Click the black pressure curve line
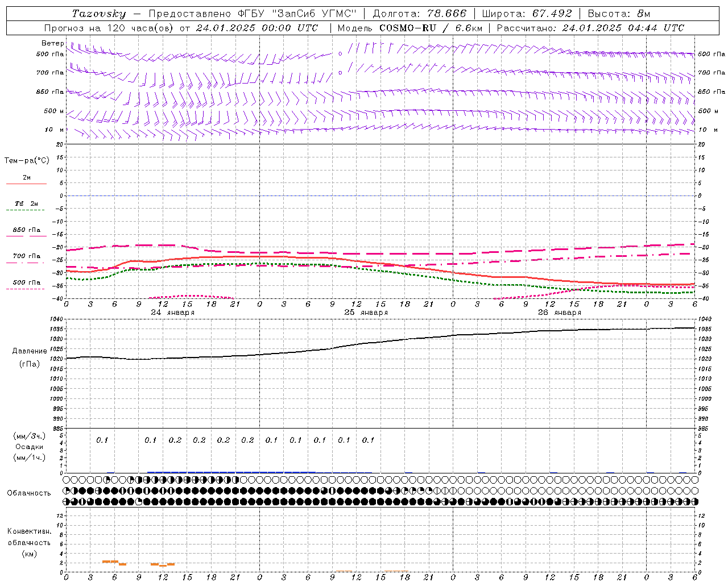This screenshot has height=582, width=728. coord(380,343)
